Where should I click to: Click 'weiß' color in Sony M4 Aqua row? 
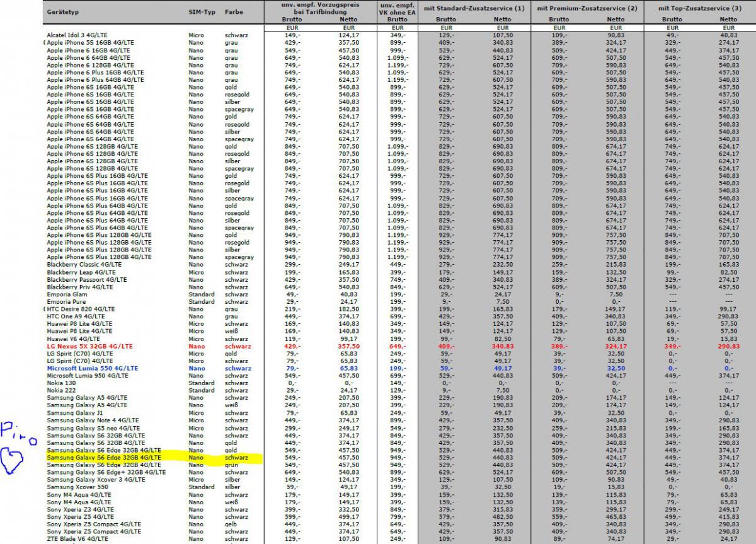tap(231, 502)
